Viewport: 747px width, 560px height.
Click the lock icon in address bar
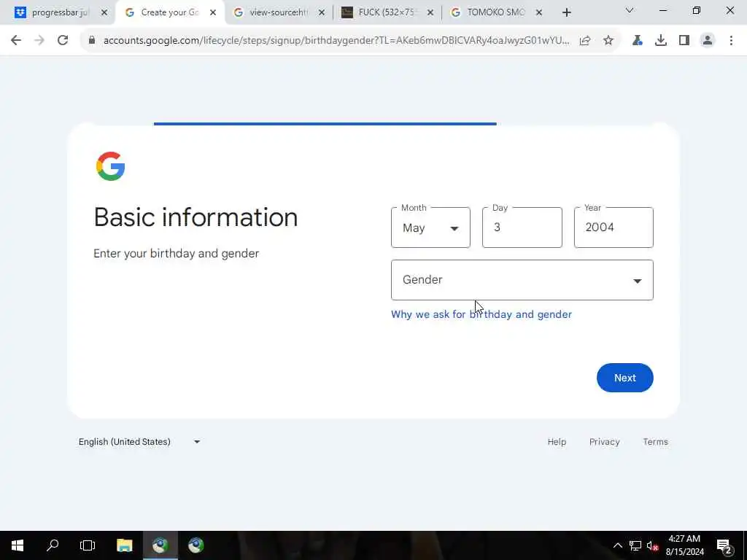[x=91, y=41]
